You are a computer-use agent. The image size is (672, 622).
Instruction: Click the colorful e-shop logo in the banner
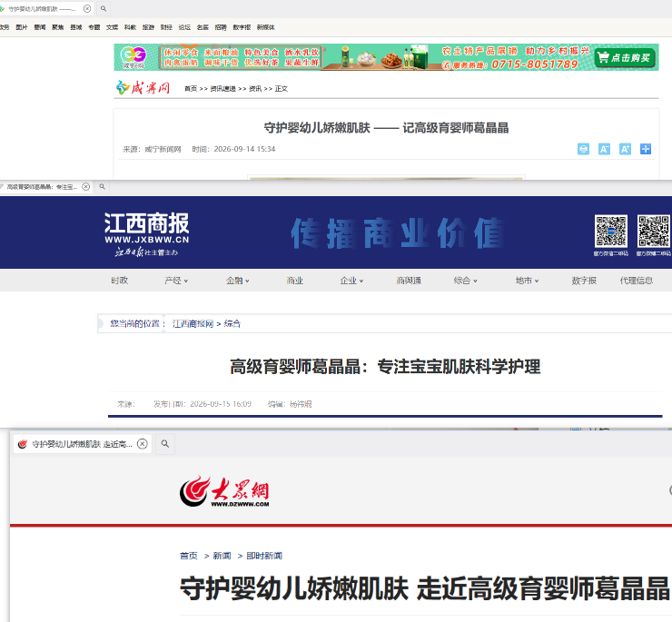[133, 57]
